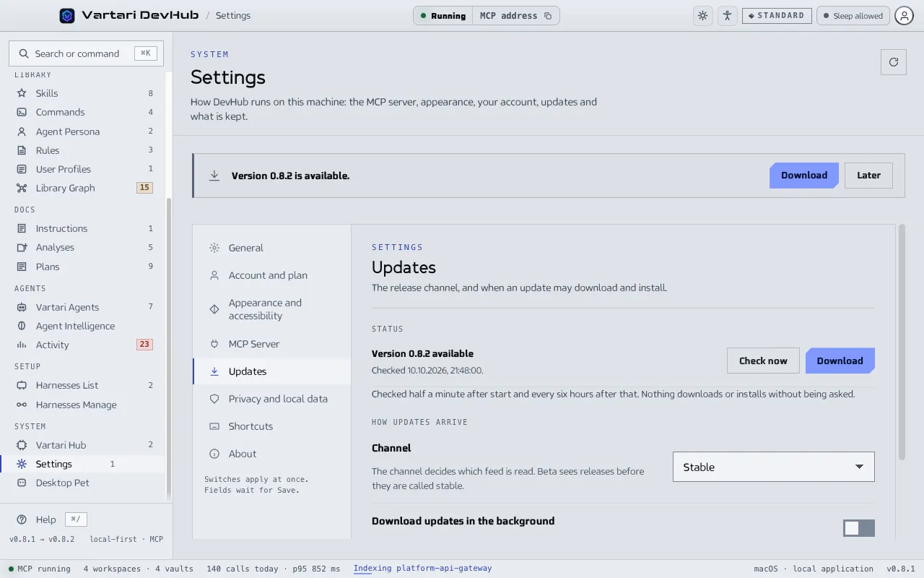Switch to the MCP Server settings section

272,344
